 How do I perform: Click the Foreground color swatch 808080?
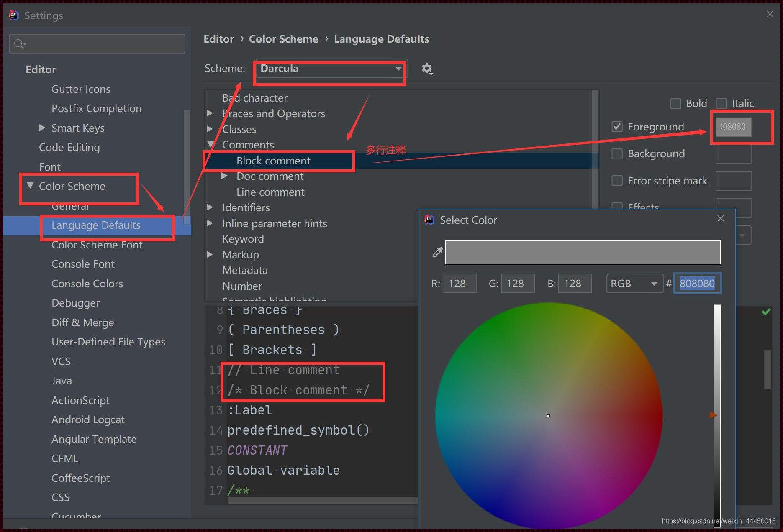(x=733, y=127)
